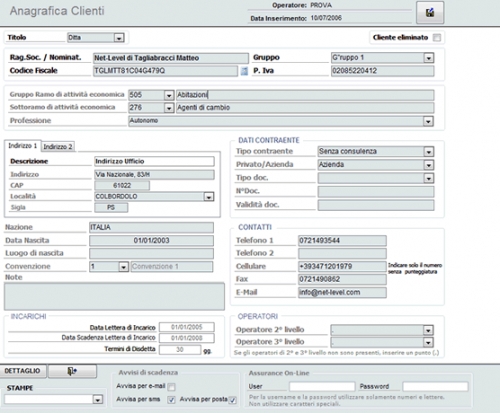The width and height of the screenshot is (500, 413).
Task: Click the Nazione field ITALIA
Action: tap(151, 227)
